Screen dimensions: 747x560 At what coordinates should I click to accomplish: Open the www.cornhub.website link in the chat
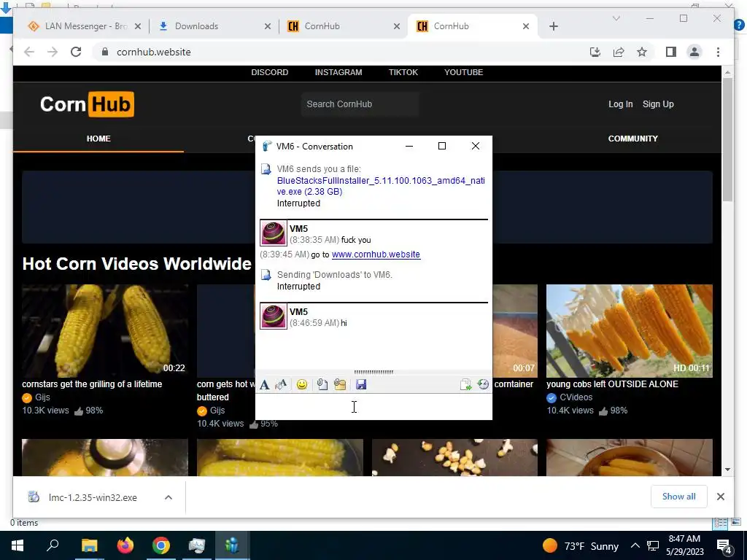(376, 254)
